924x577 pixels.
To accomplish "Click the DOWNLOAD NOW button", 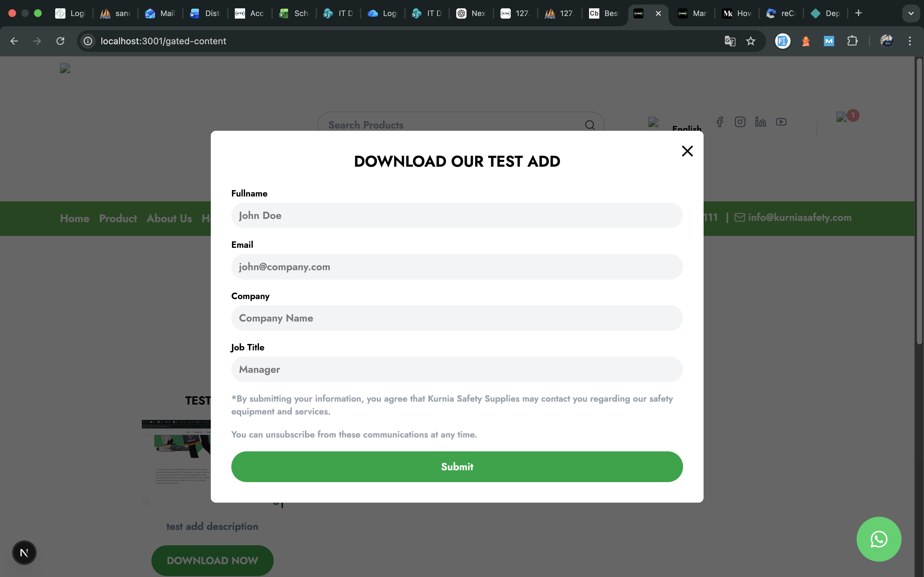I will tap(212, 560).
